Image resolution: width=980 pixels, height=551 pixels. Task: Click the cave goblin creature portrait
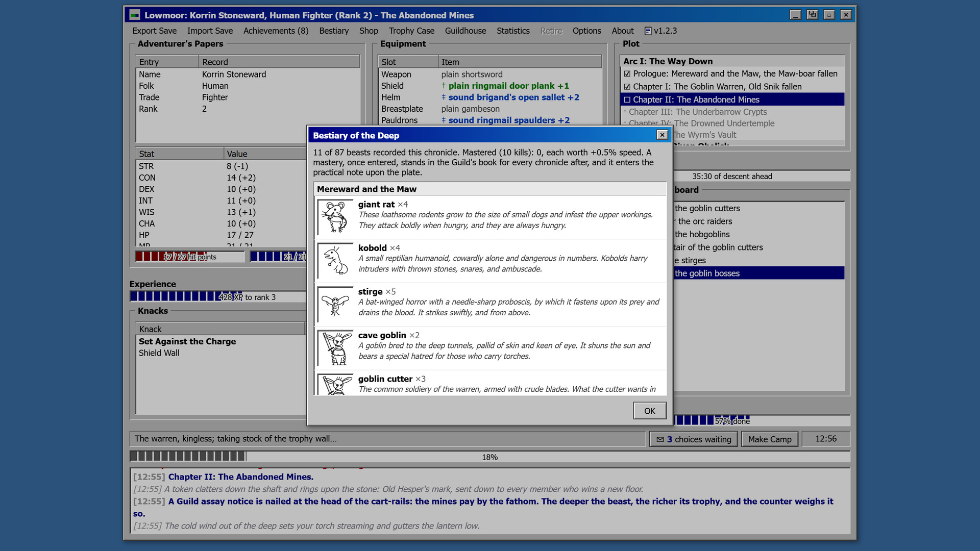tap(335, 348)
